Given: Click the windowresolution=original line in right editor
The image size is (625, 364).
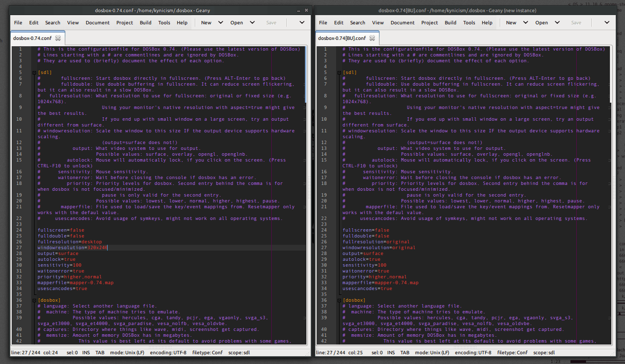Looking at the screenshot, I should click(379, 248).
